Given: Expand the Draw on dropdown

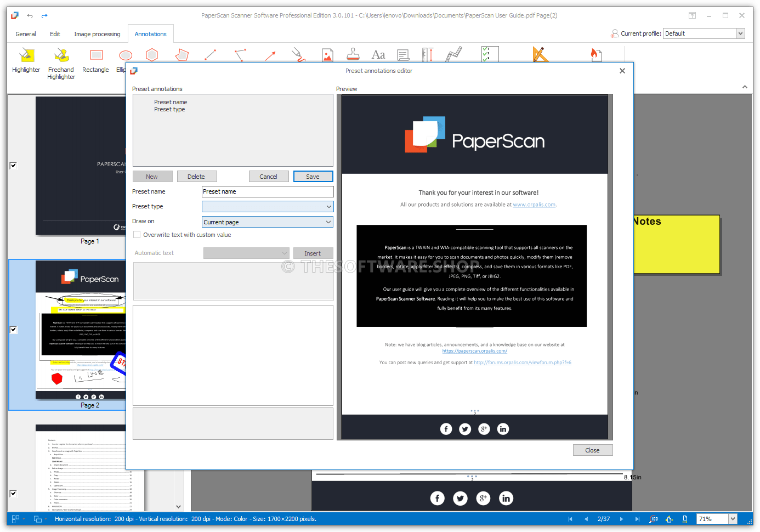Looking at the screenshot, I should click(x=268, y=222).
